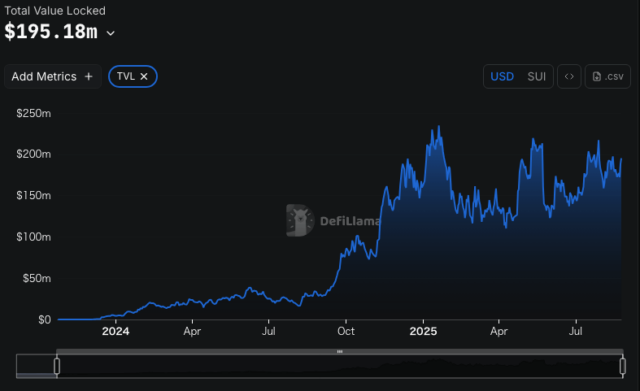This screenshot has width=640, height=391.
Task: Click the $250m y-axis label
Action: tap(33, 113)
